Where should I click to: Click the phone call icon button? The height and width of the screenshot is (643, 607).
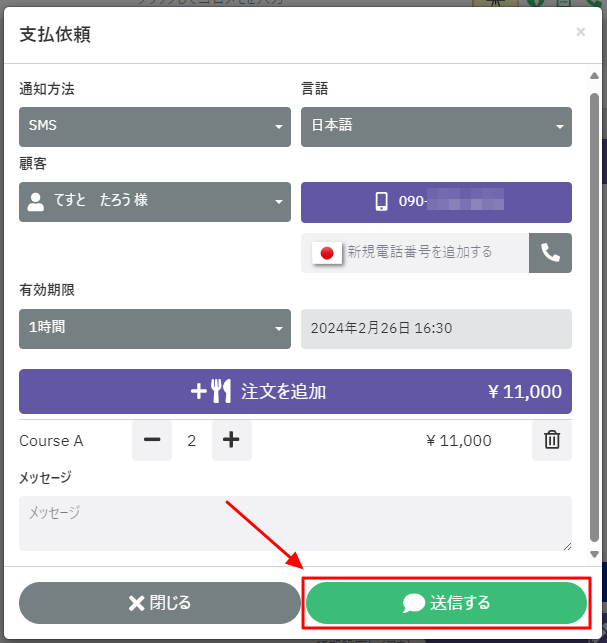551,253
